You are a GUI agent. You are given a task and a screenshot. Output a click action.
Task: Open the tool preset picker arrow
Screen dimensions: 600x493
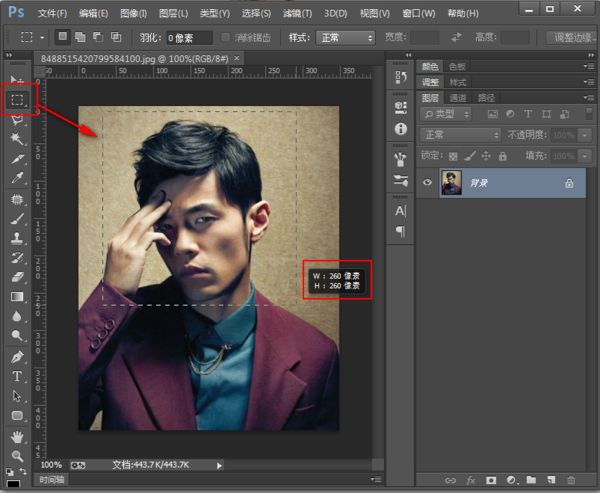(x=42, y=38)
